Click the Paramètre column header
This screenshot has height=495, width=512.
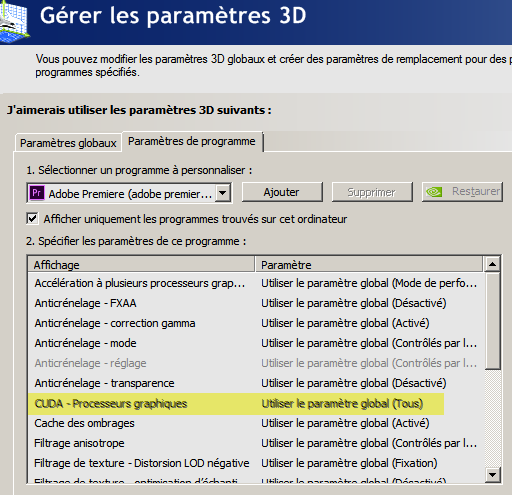coord(369,265)
